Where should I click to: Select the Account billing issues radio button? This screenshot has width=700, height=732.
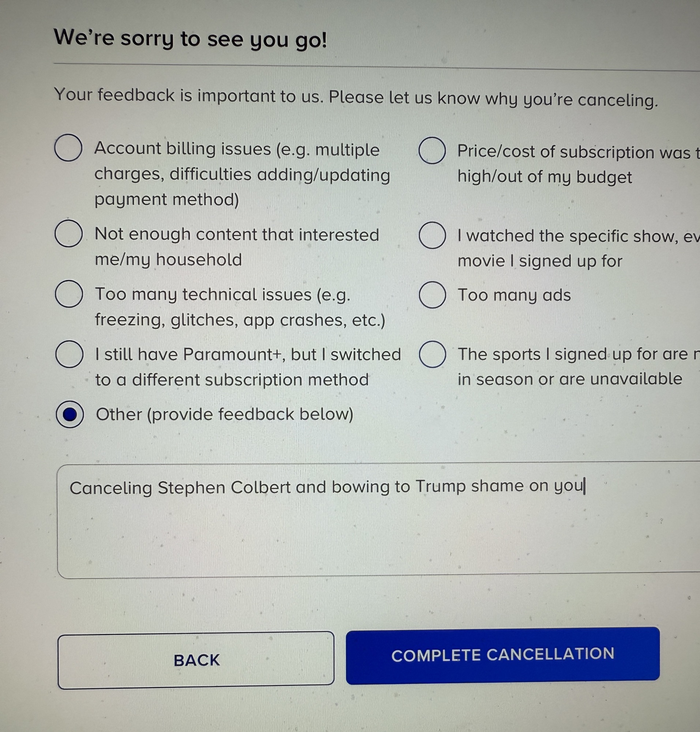pos(68,148)
